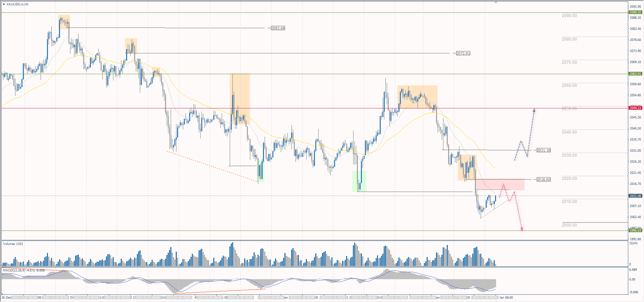Click the 2024.01.05 00:00 date label

(210, 298)
